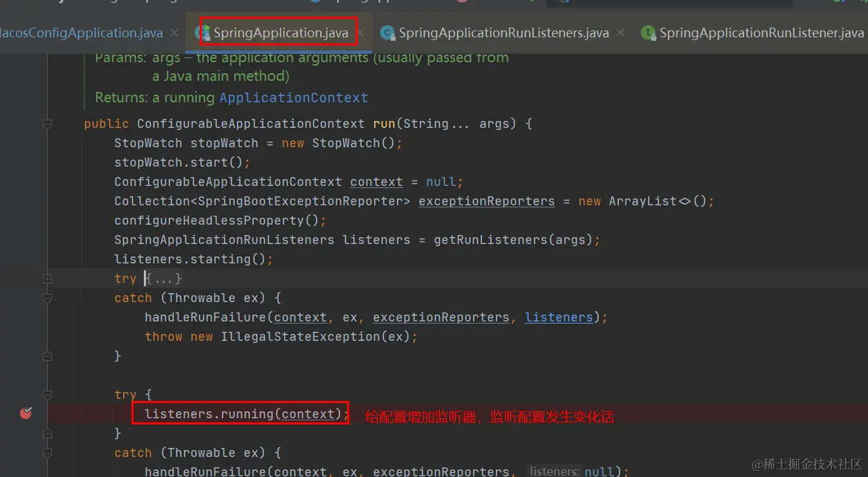The image size is (868, 477).
Task: Click fold end marker after throw statement
Action: coord(47,356)
